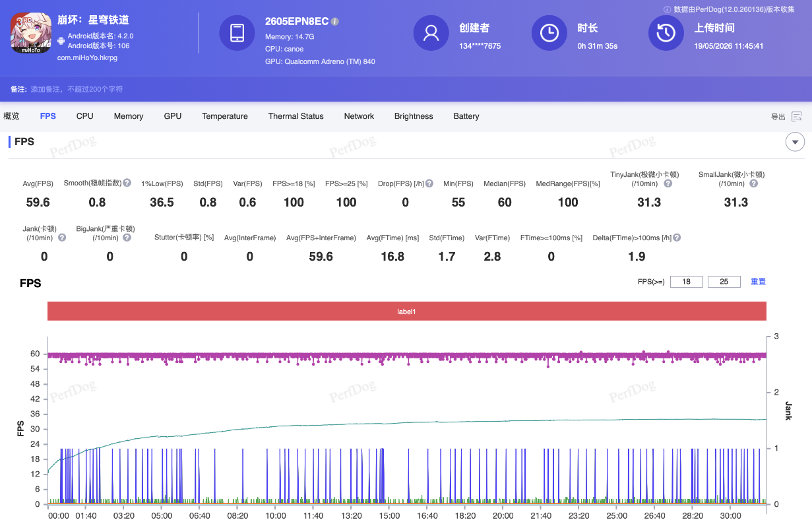Switch to the 概览 tab
Viewport: 812px width, 522px height.
[11, 116]
